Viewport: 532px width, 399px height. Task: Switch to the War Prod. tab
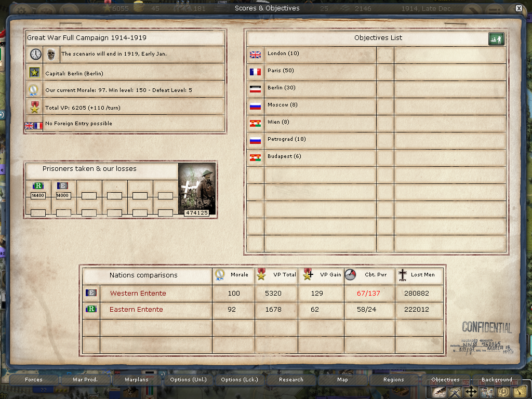(x=85, y=380)
